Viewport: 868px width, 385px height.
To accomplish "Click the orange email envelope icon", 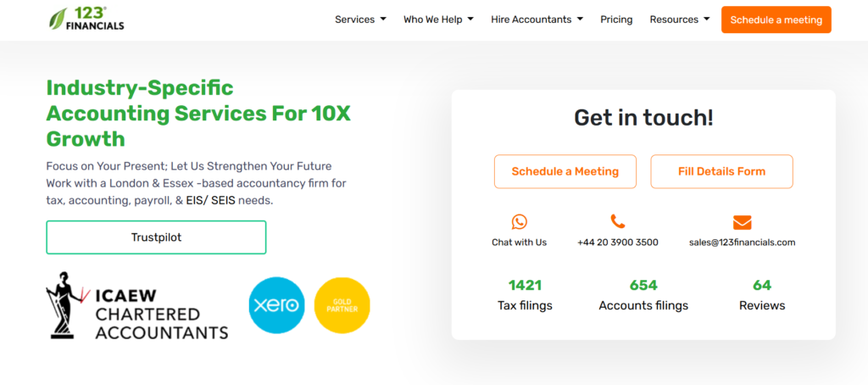I will (x=742, y=223).
